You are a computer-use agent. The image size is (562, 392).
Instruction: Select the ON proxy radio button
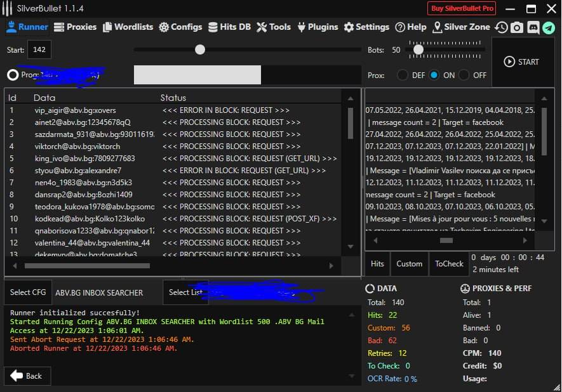click(434, 75)
